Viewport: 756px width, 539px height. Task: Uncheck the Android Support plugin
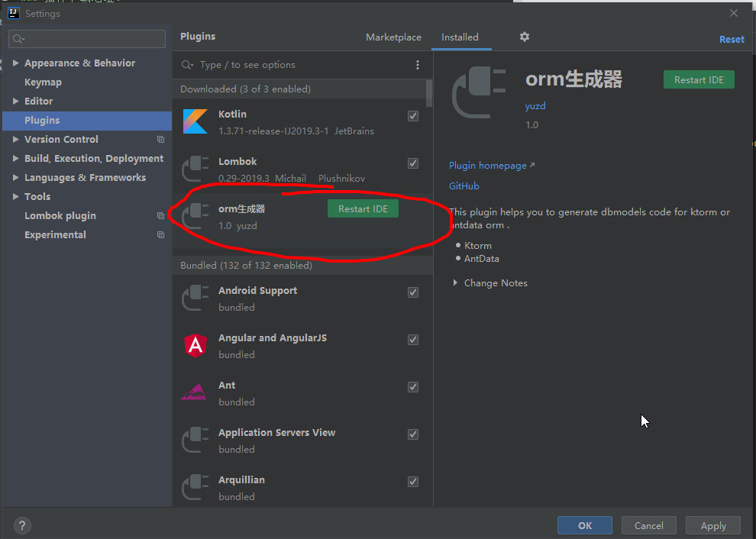click(x=413, y=292)
